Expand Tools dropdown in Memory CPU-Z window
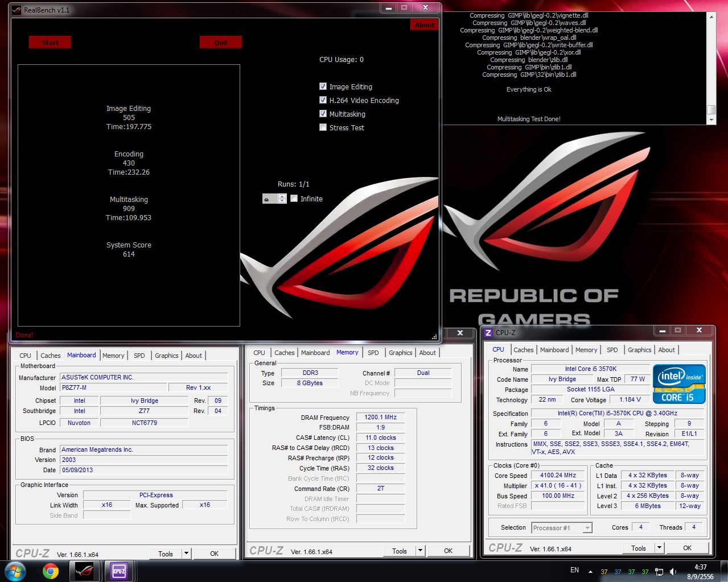728x582 pixels. tap(419, 551)
